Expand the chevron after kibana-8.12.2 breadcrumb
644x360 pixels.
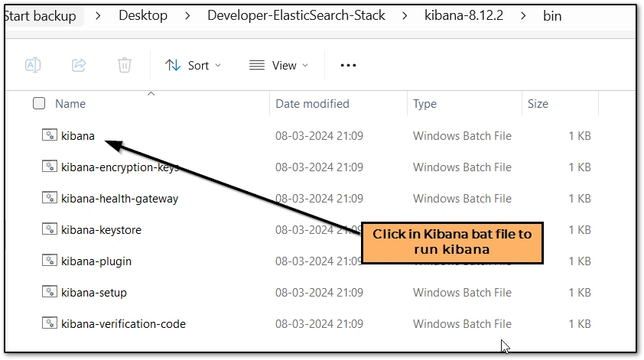523,16
